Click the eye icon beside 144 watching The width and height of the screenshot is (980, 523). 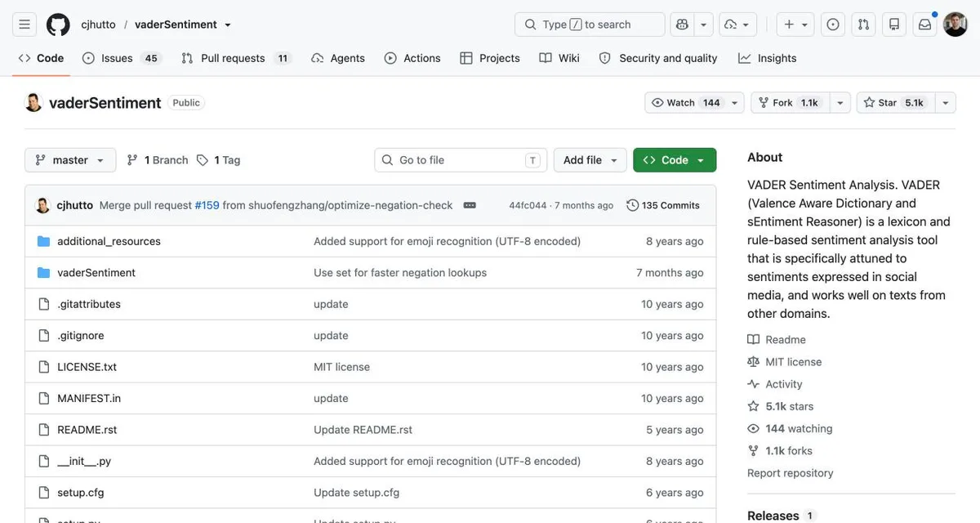pos(753,428)
